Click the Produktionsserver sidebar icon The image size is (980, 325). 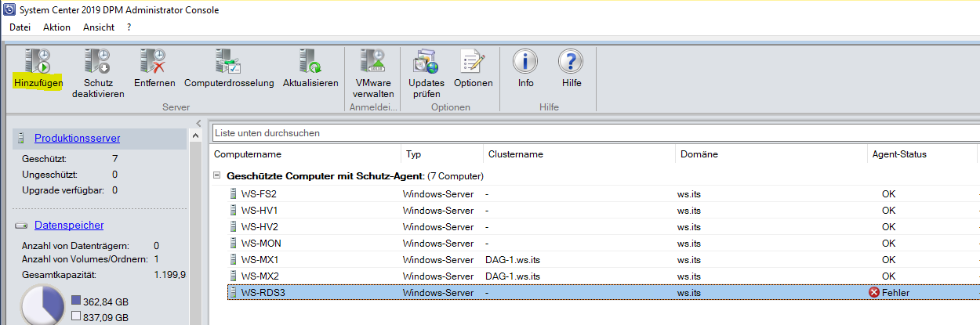click(x=20, y=139)
